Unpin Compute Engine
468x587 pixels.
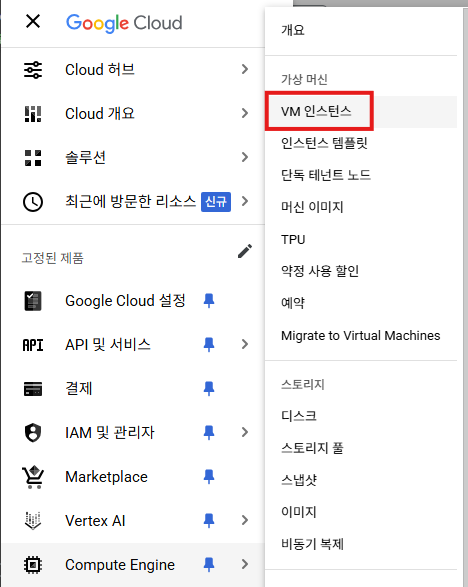point(209,564)
